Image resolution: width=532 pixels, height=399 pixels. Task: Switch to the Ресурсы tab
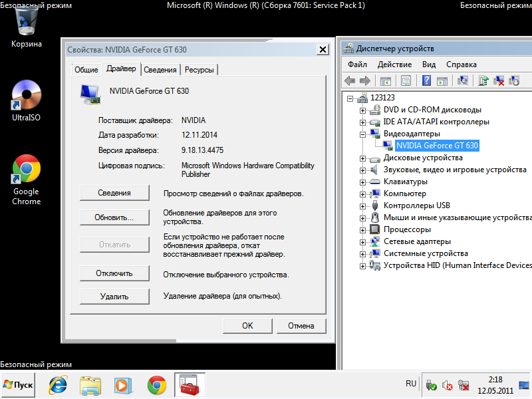tap(199, 70)
